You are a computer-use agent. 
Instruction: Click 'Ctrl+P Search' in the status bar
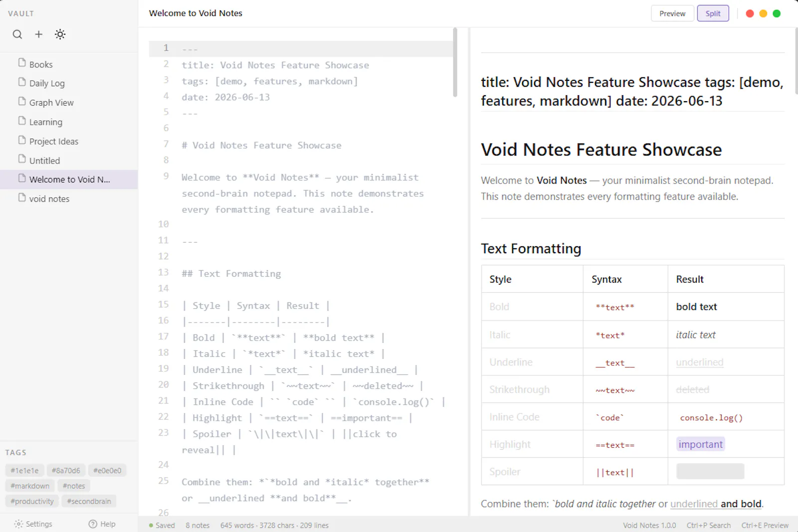pos(708,526)
